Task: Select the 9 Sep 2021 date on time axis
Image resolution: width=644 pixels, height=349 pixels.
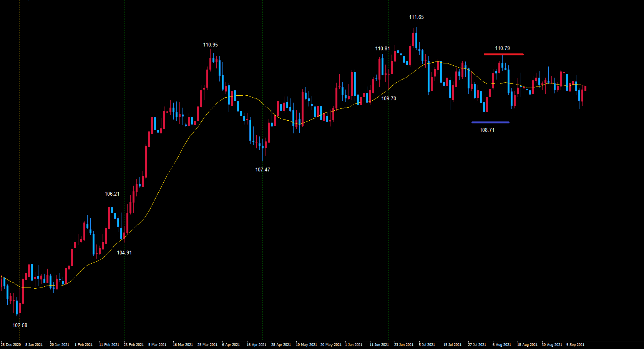Action: coord(575,345)
